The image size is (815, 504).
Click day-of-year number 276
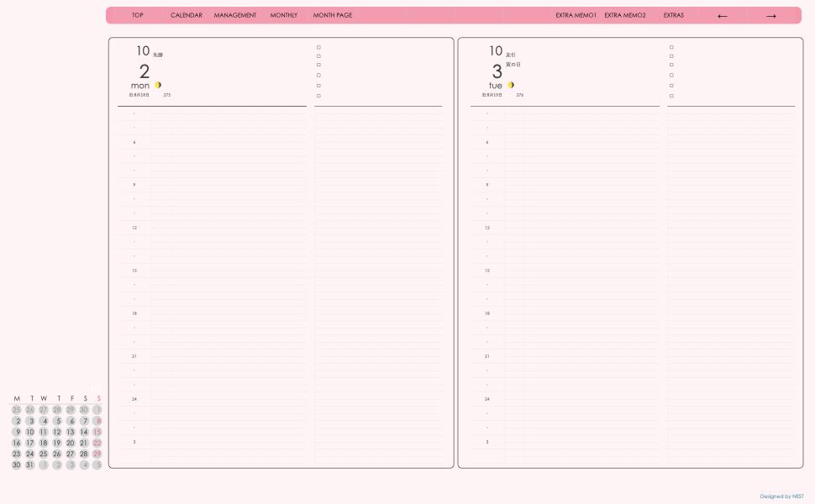(x=520, y=95)
